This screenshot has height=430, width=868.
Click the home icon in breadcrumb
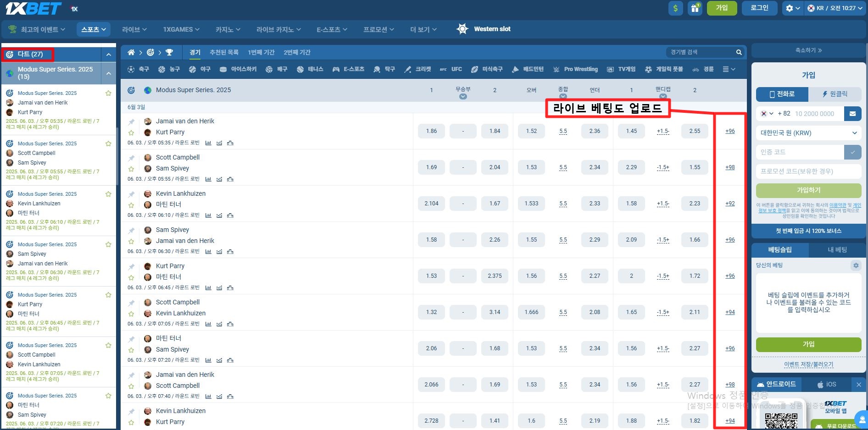pos(131,52)
